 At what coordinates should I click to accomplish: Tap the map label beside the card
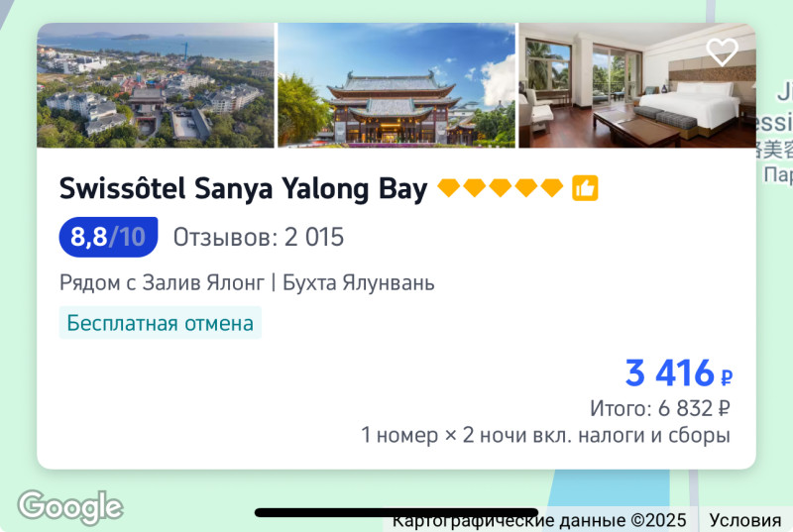pyautogui.click(x=774, y=134)
